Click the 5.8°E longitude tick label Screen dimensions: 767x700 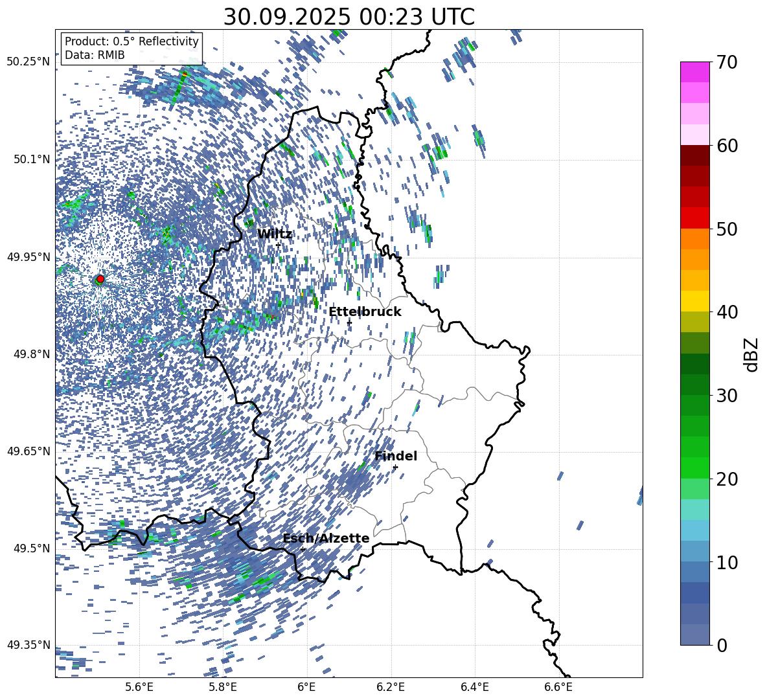click(223, 688)
